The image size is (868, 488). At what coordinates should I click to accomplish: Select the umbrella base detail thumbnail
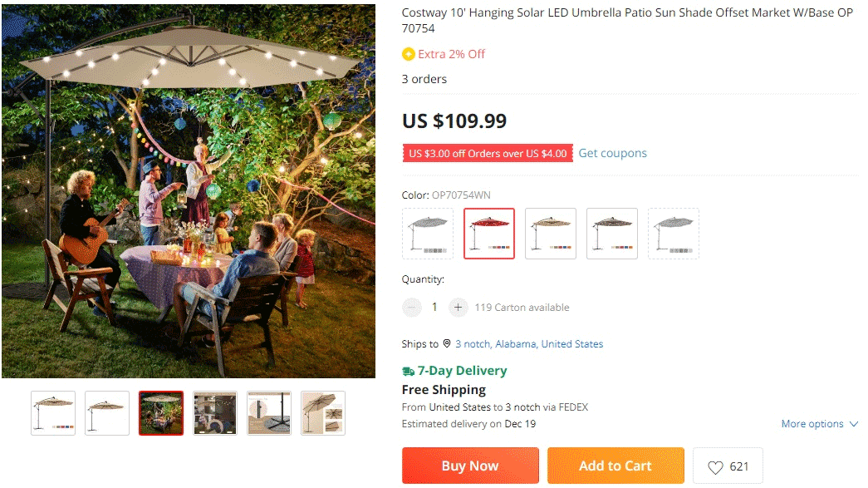pos(269,413)
